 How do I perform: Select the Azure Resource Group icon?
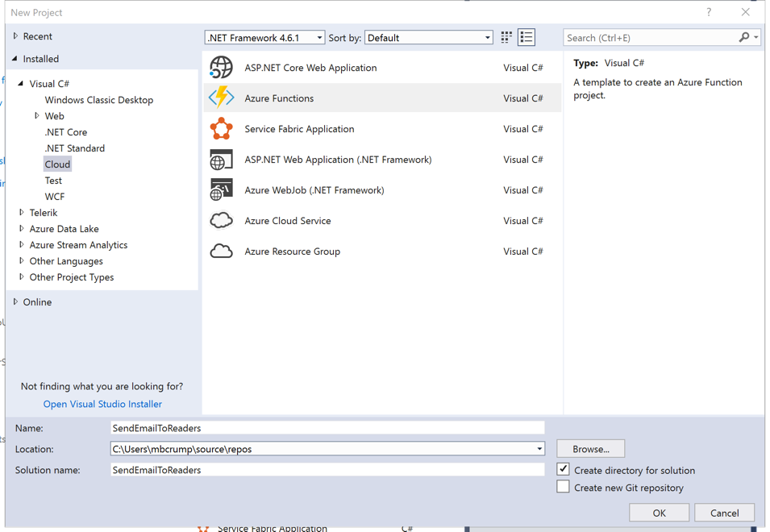tap(221, 251)
